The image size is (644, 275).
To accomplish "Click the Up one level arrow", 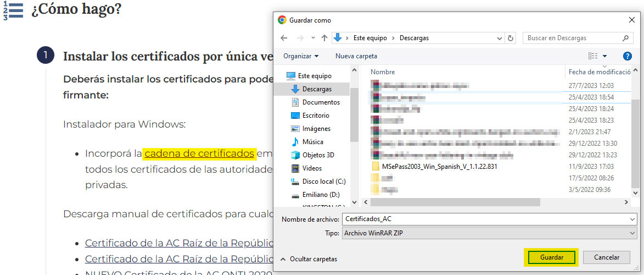I will (324, 38).
